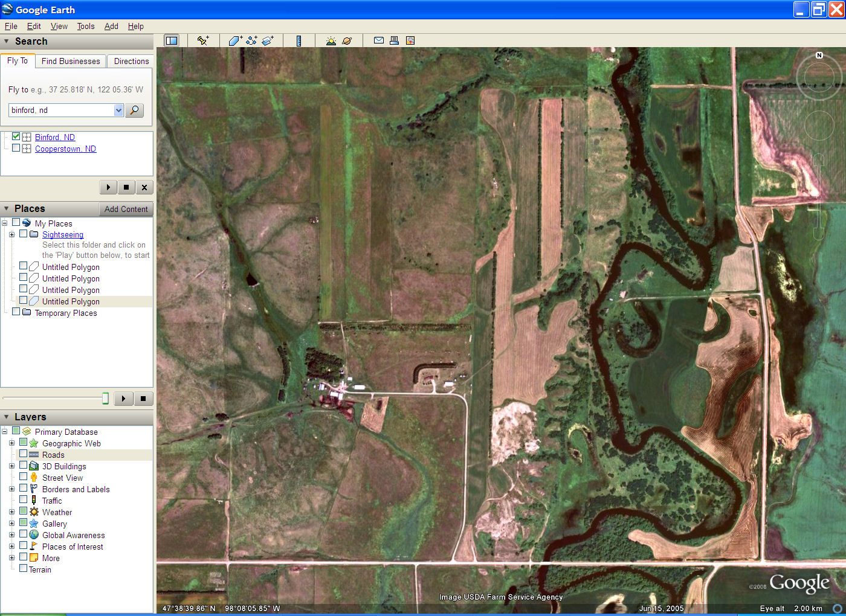Stop the search results tour
Screen dimensions: 846x616
click(126, 187)
